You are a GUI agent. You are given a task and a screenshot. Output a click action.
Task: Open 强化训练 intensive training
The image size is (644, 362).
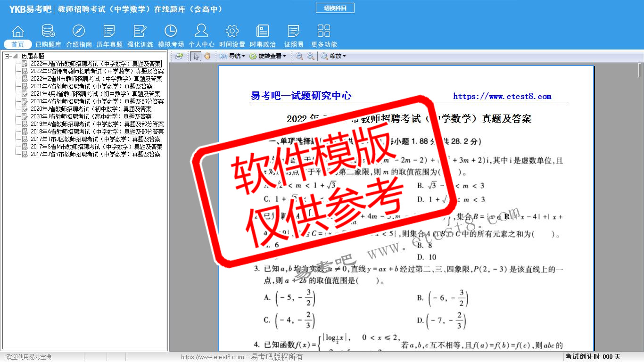(140, 36)
